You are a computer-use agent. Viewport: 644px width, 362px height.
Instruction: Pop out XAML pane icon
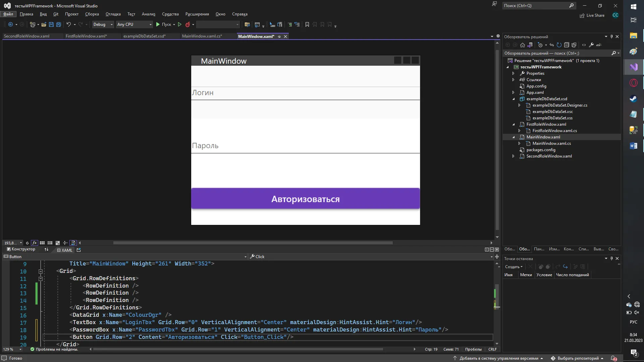point(79,250)
